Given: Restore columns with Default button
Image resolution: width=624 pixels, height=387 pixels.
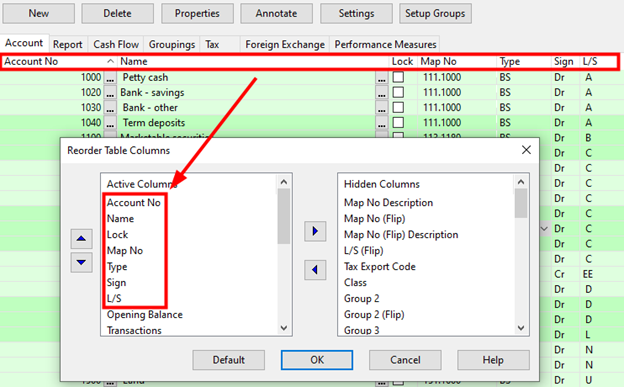Looking at the screenshot, I should [x=228, y=360].
